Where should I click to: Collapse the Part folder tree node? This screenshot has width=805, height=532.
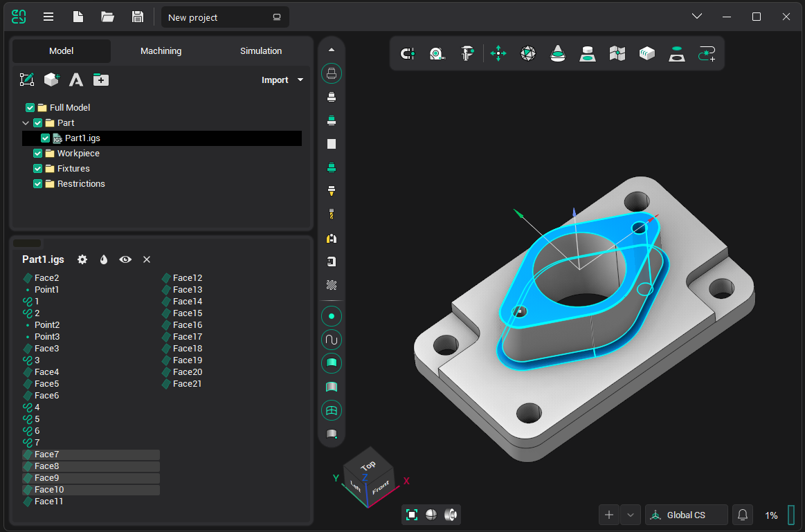pyautogui.click(x=26, y=123)
